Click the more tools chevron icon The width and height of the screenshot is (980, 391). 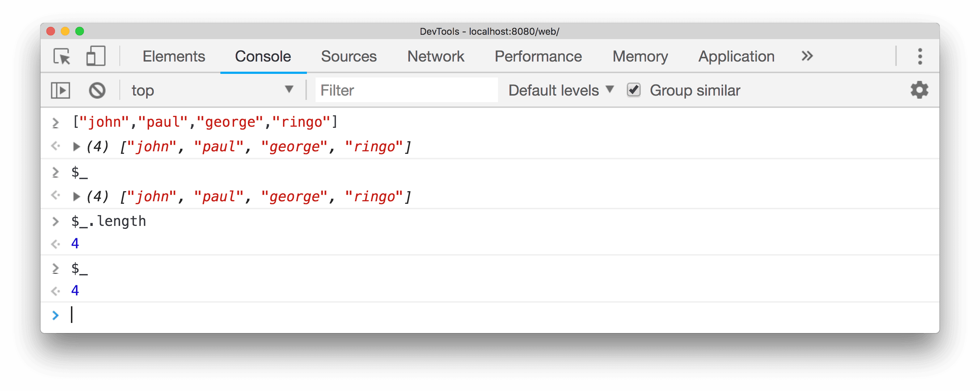pos(806,56)
